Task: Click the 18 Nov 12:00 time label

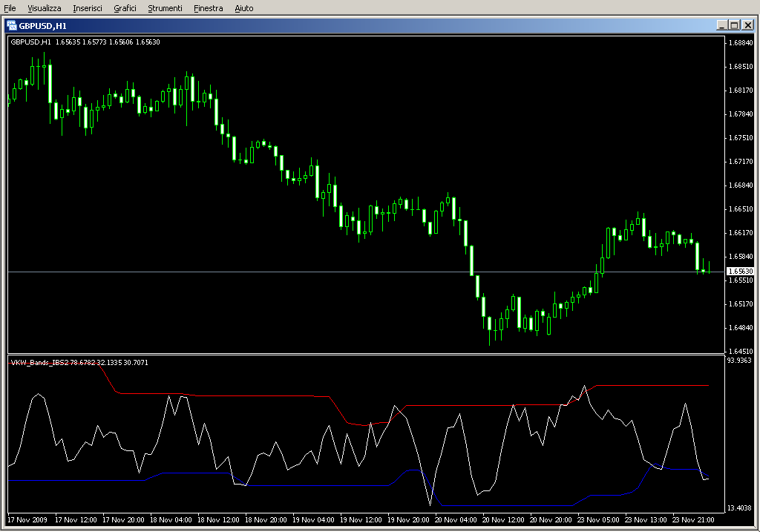Action: [218, 520]
